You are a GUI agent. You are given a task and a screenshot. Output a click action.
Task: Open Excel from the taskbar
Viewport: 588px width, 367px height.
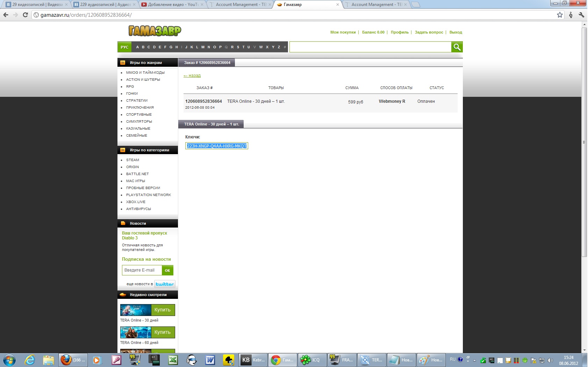[173, 360]
